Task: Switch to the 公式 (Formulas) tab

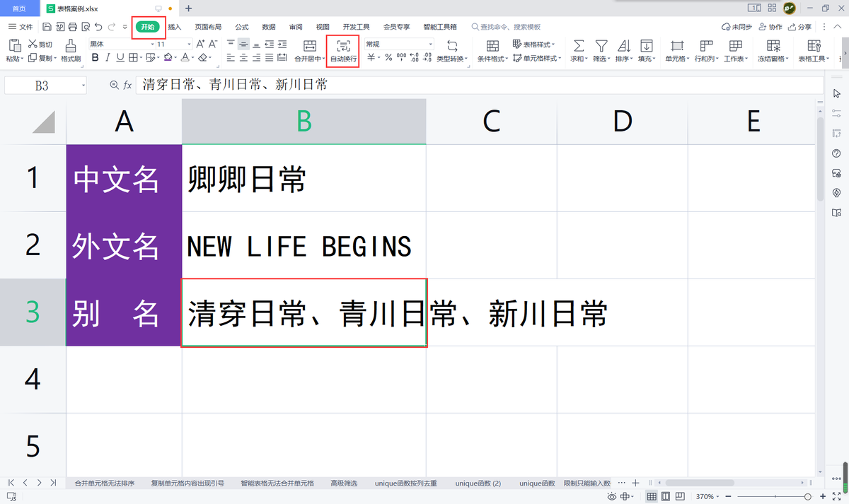Action: pos(242,27)
